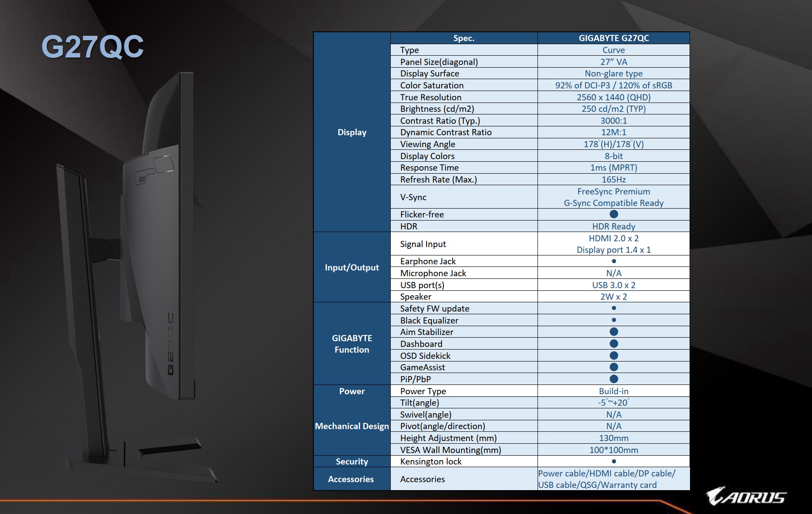Click the 'Mechanical Design' category cell
This screenshot has height=514, width=812.
click(x=352, y=426)
